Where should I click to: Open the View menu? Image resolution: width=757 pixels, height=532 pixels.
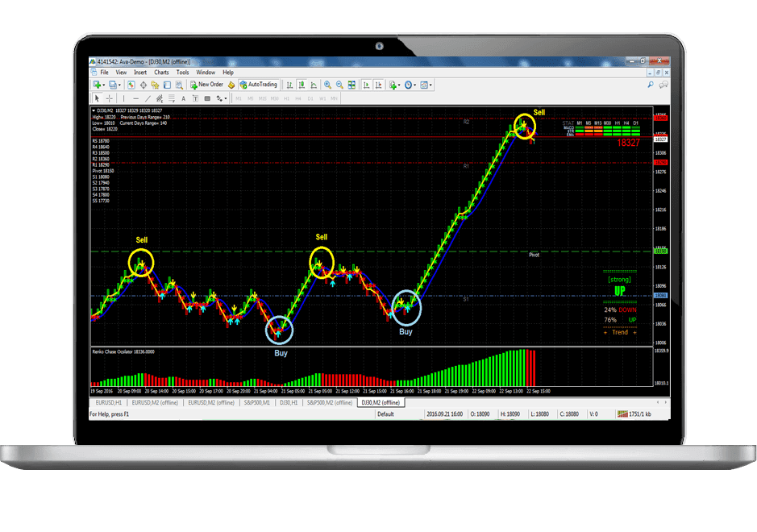click(121, 73)
